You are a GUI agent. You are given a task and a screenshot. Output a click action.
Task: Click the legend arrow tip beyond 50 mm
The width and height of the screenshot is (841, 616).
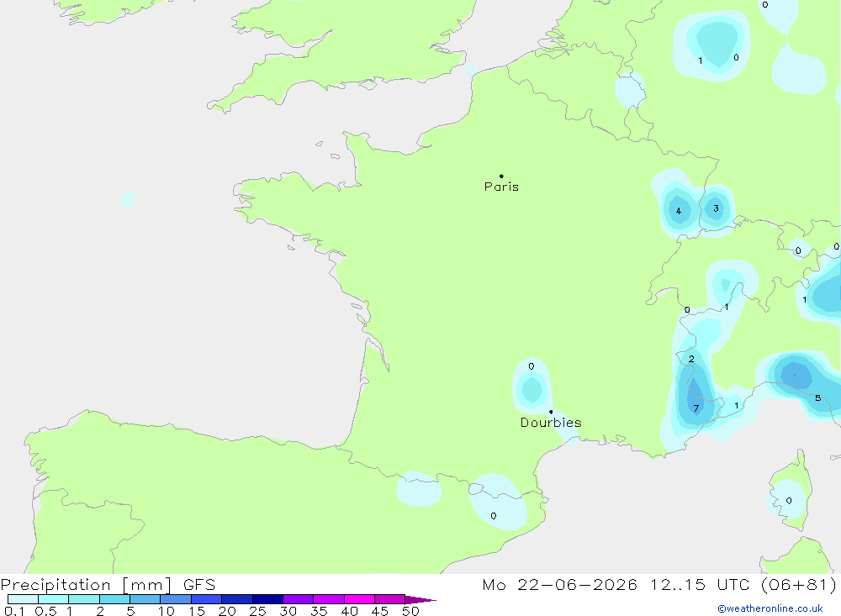[421, 599]
